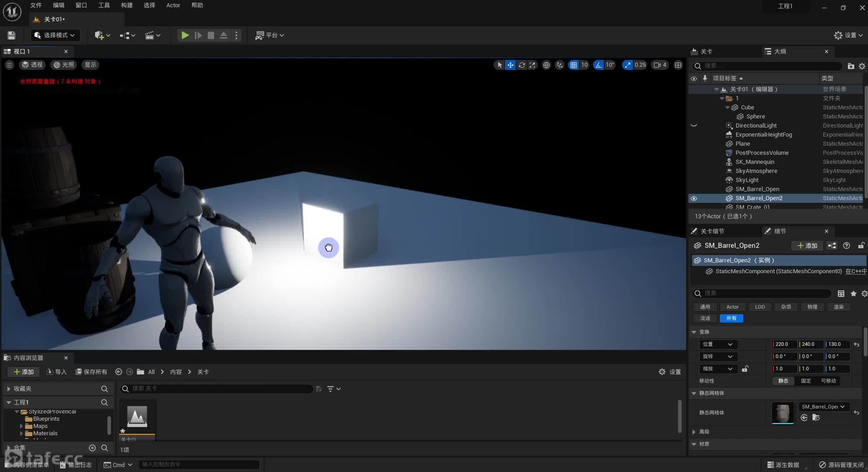This screenshot has height=472, width=868.
Task: Activate the rotate tool in viewport
Action: [x=521, y=65]
